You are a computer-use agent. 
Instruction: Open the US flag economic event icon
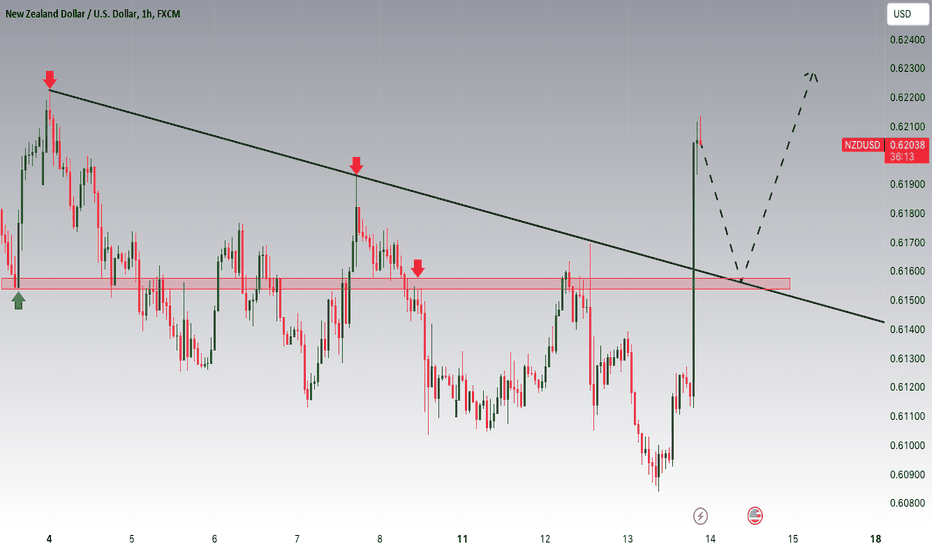click(755, 516)
